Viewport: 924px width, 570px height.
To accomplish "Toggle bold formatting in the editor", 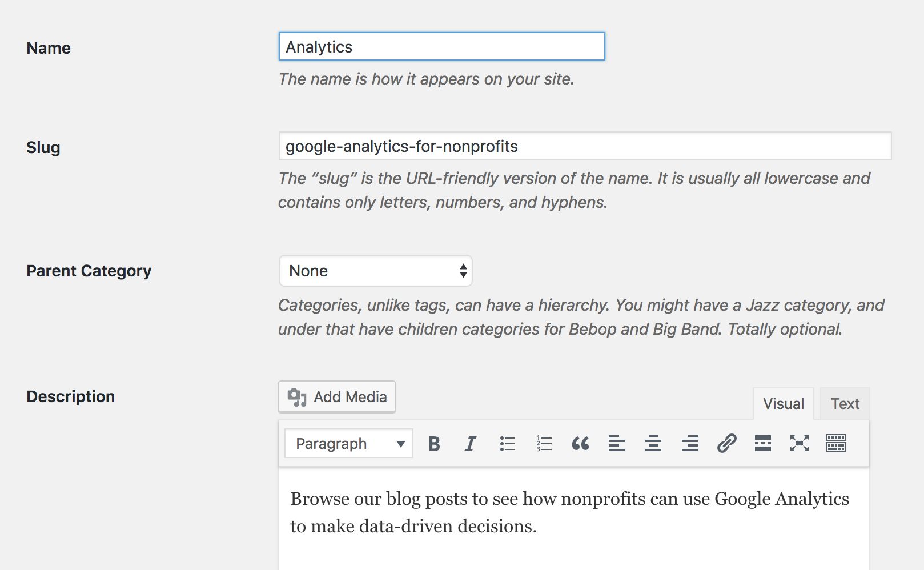I will click(x=434, y=444).
